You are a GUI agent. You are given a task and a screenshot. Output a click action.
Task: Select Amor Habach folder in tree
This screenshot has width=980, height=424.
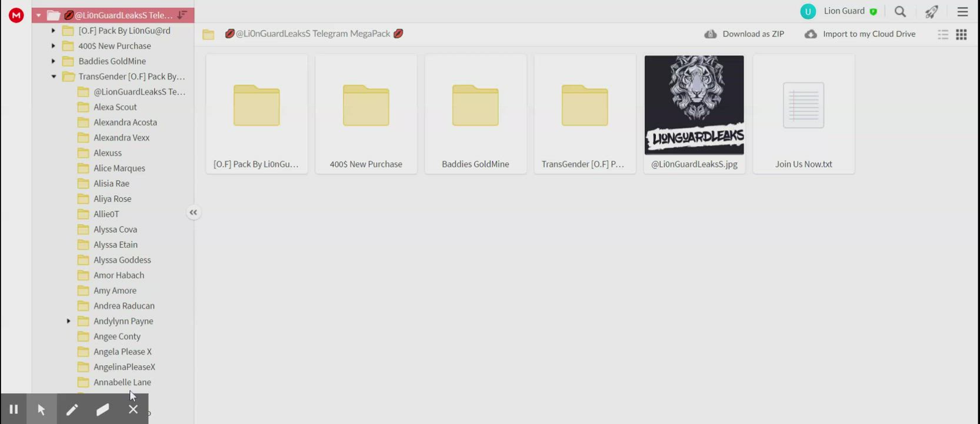(x=119, y=276)
